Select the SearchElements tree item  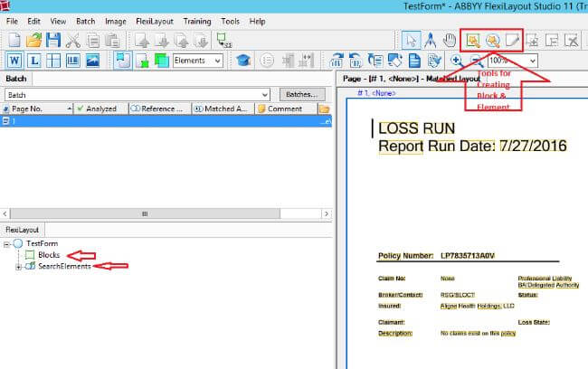[x=64, y=266]
